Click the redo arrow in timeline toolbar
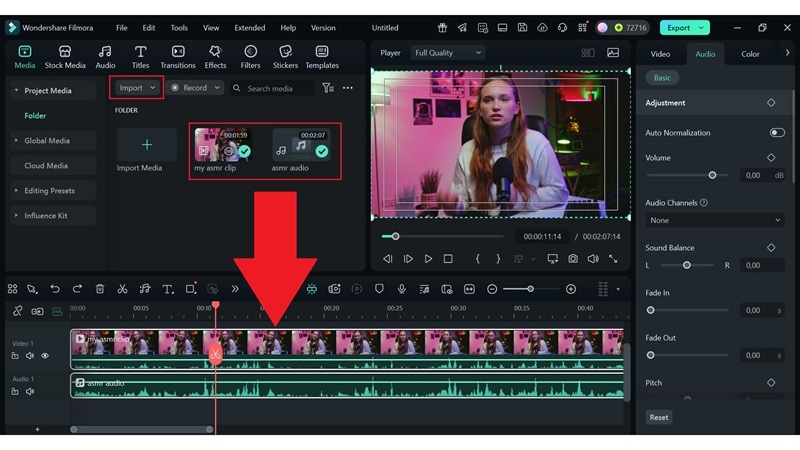This screenshot has height=450, width=800. (77, 289)
